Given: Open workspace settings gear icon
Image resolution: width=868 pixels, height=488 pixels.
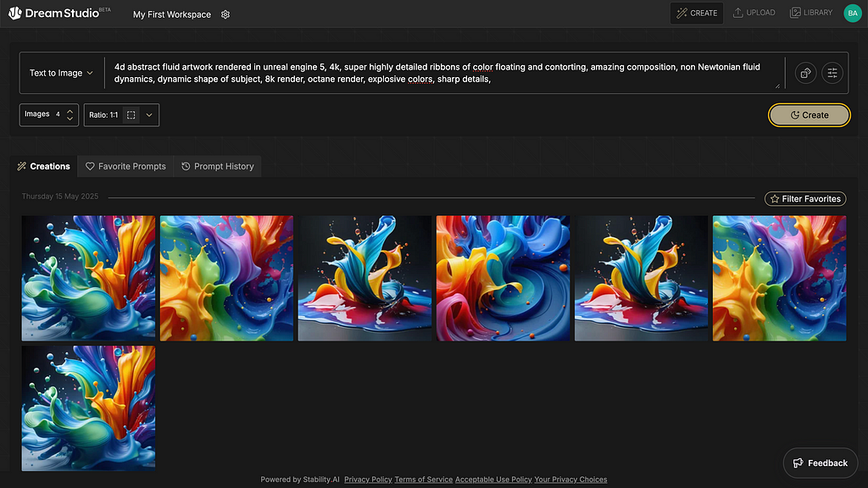Looking at the screenshot, I should [225, 14].
